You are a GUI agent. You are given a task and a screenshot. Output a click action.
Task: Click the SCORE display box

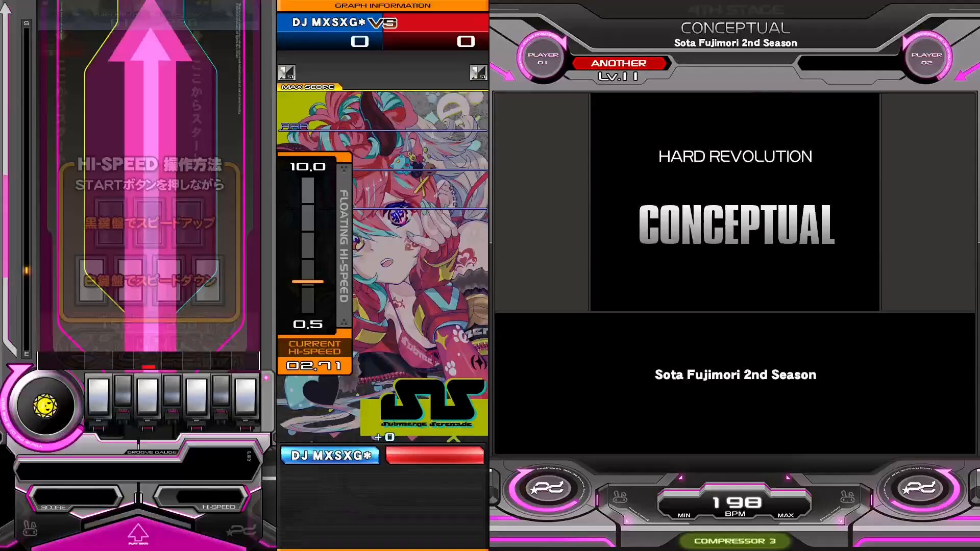click(x=75, y=496)
